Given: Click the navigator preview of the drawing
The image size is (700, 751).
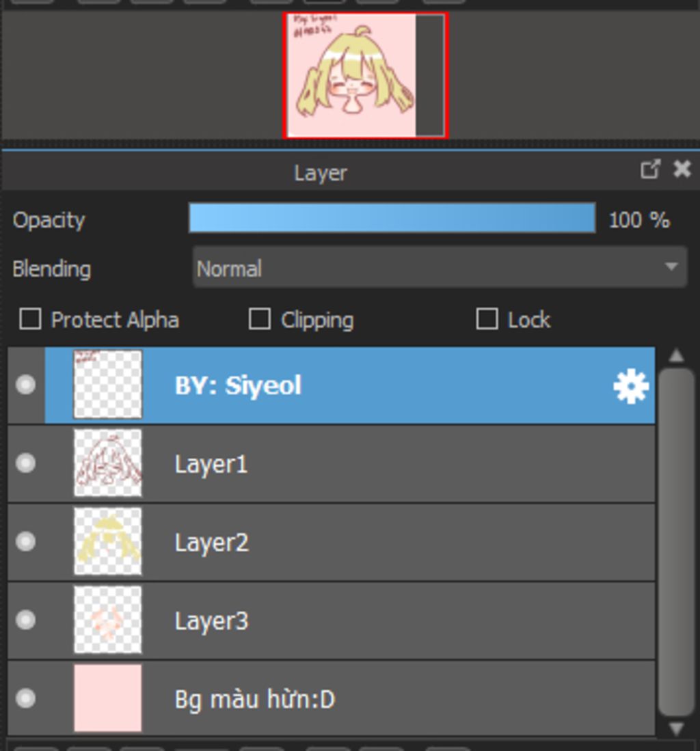Looking at the screenshot, I should click(x=364, y=75).
